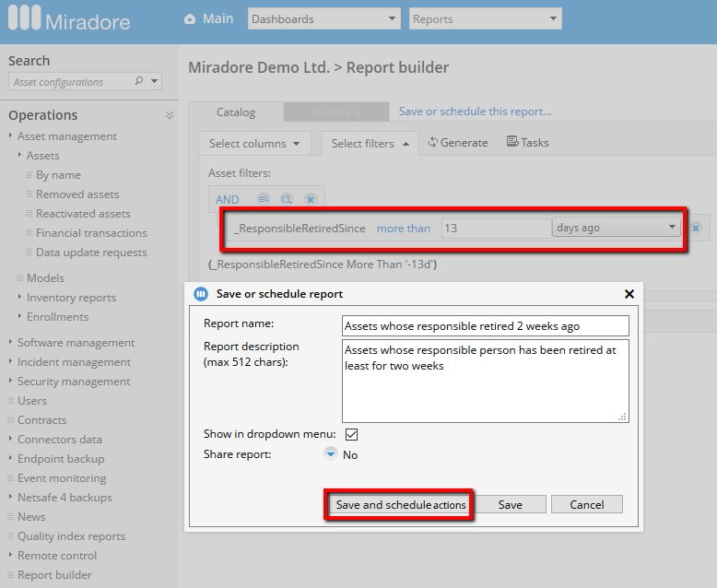
Task: Open News in sidebar
Action: (31, 516)
